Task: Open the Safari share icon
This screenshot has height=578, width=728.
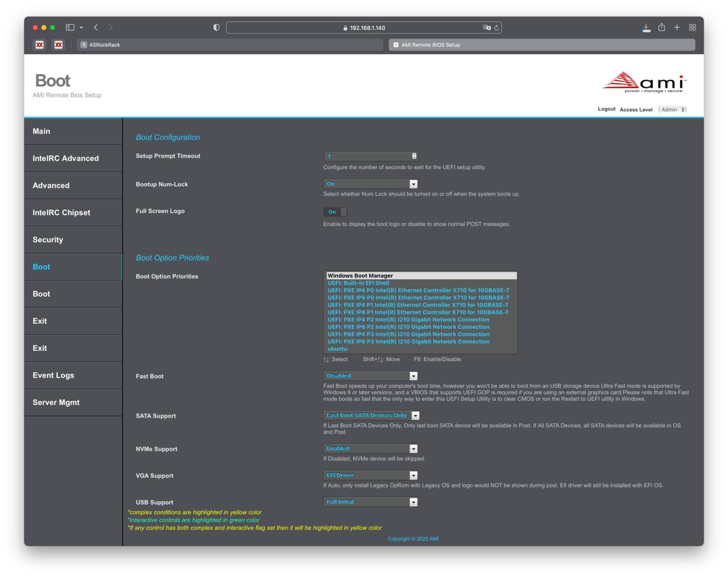Action: pyautogui.click(x=662, y=27)
